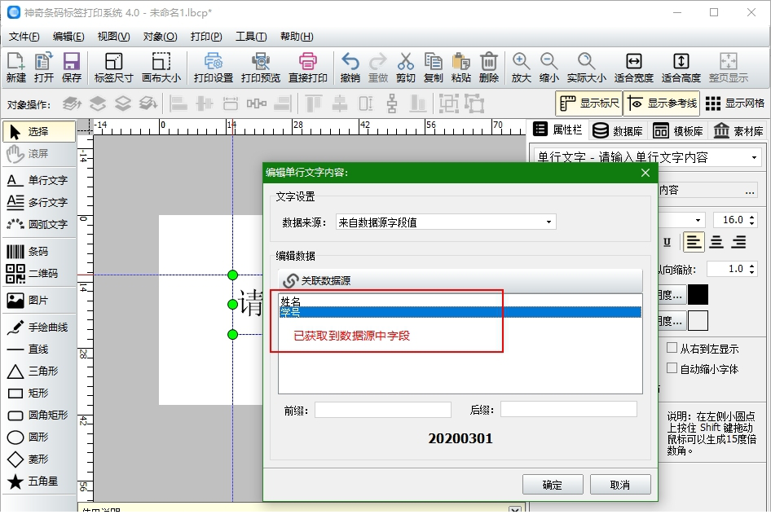
Task: Click the black color swatch
Action: click(698, 294)
